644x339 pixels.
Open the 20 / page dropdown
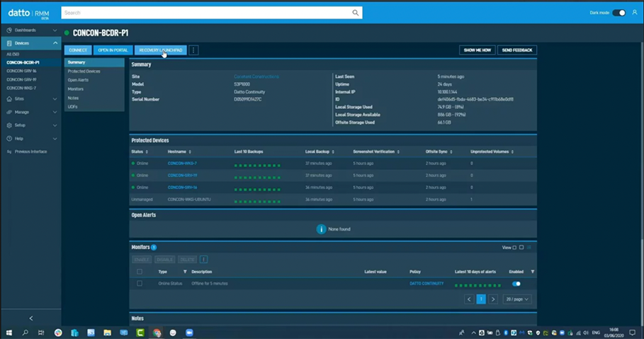click(516, 299)
